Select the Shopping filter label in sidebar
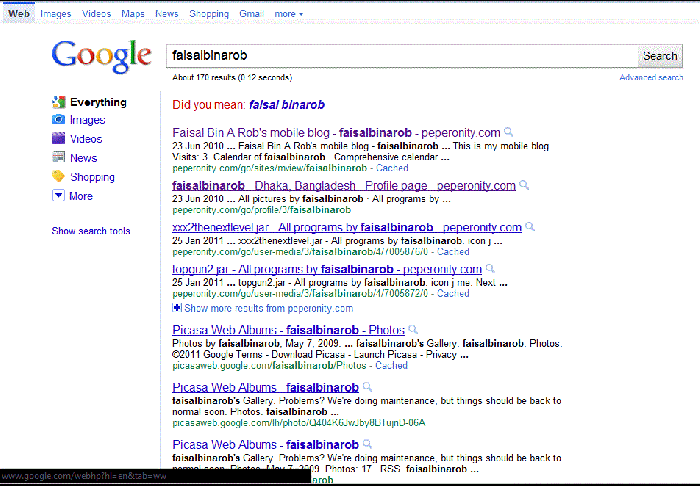Image resolution: width=700 pixels, height=486 pixels. (92, 177)
